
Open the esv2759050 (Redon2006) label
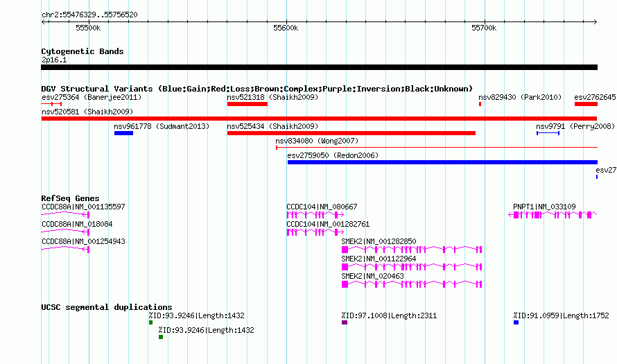point(333,155)
